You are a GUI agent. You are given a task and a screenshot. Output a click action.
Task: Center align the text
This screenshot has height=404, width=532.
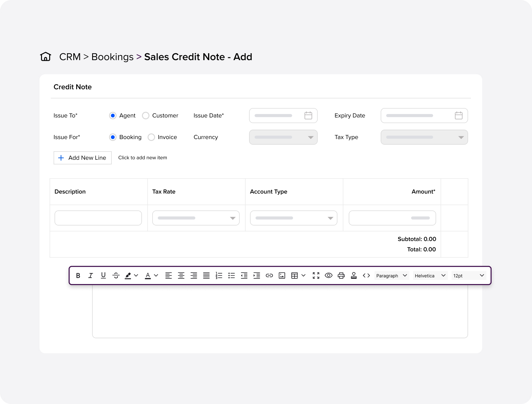(x=181, y=276)
